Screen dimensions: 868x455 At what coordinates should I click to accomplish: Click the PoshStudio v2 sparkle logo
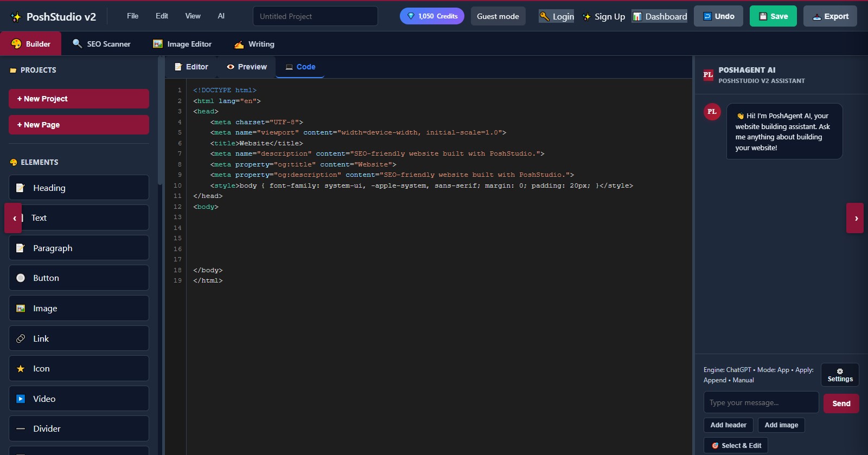16,17
